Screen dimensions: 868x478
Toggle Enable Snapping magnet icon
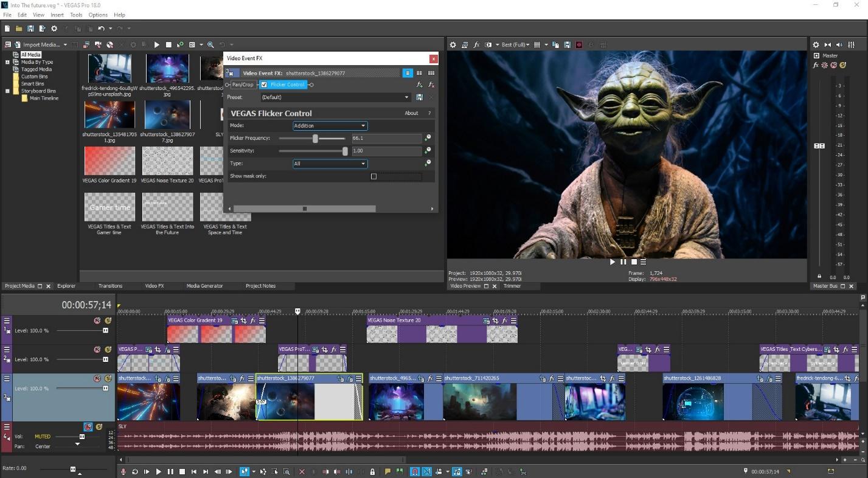click(415, 471)
